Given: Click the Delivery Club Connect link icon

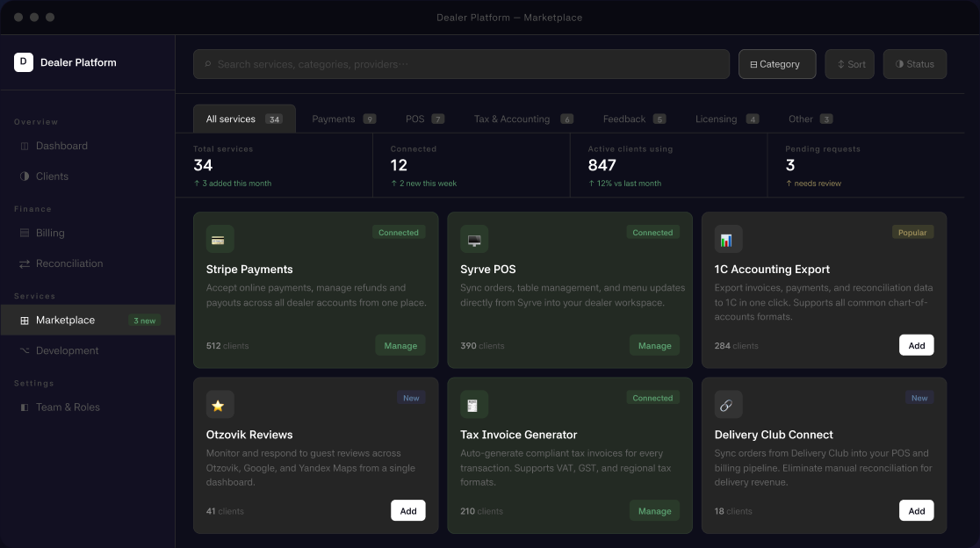Looking at the screenshot, I should [728, 405].
